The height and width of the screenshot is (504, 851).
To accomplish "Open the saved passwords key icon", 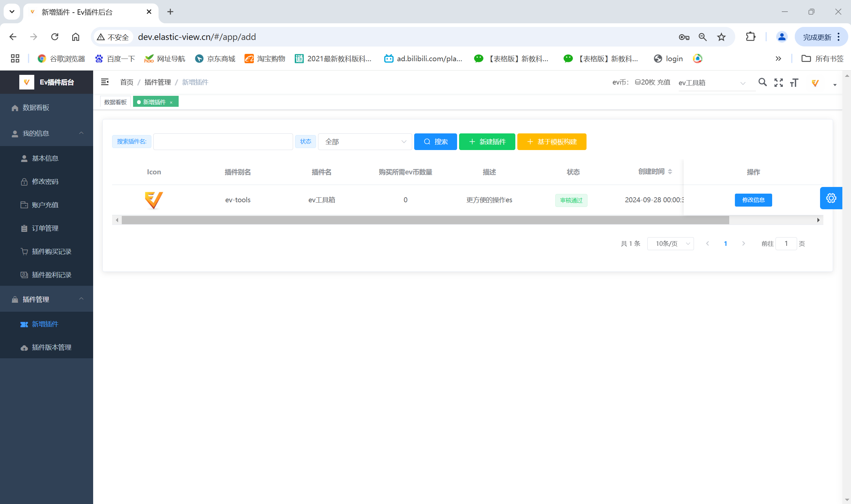I will coord(684,37).
